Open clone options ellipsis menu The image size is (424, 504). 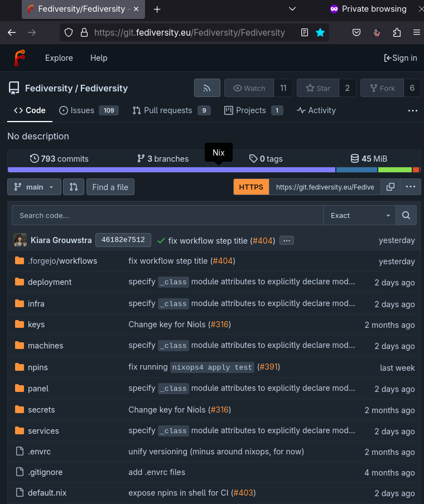coord(411,187)
